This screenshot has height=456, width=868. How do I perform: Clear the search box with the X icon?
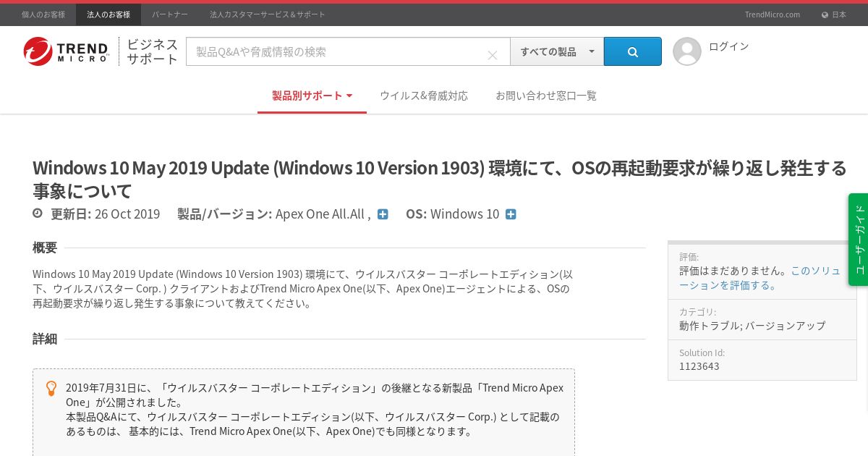[x=492, y=55]
